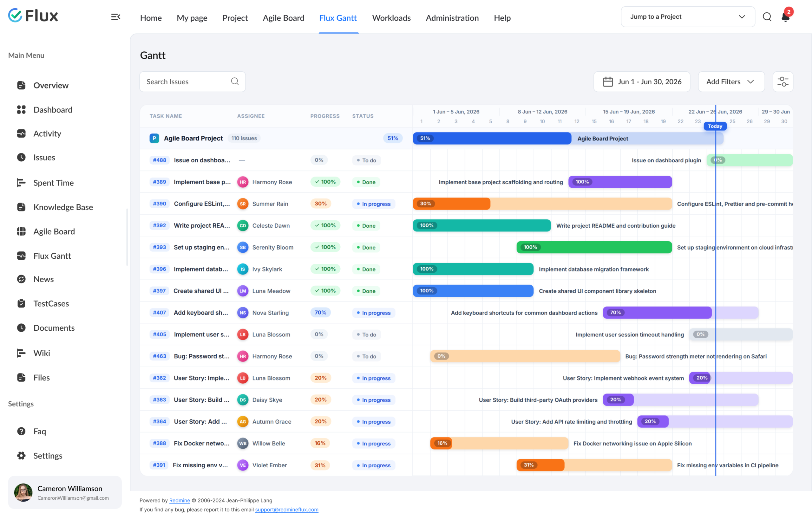812x519 pixels.
Task: Click the Done status of #396
Action: (x=366, y=269)
